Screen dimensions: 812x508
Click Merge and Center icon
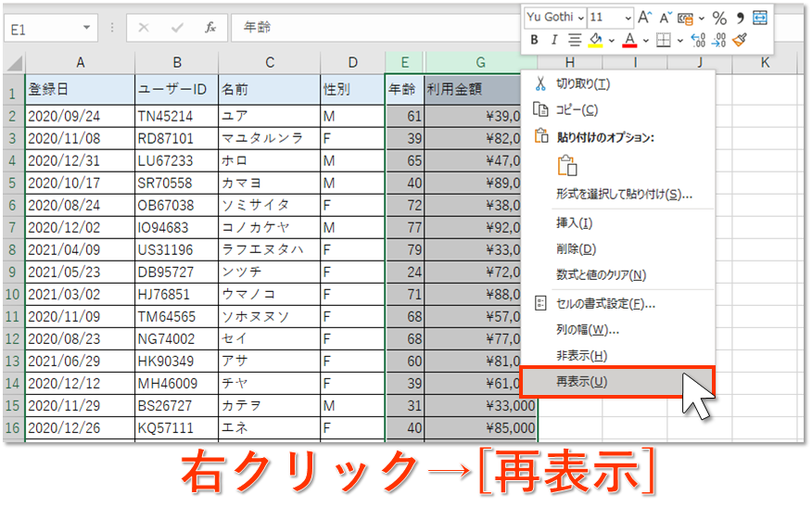click(760, 18)
